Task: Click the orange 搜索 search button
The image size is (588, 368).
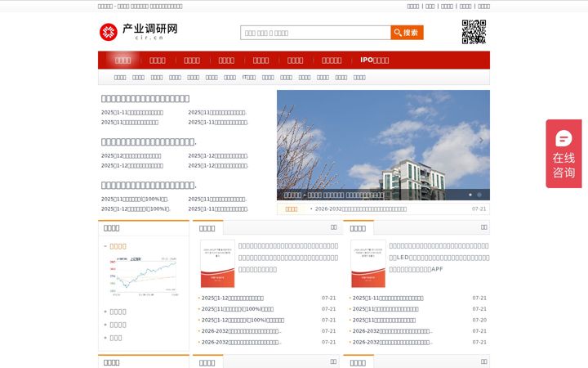Action: (x=407, y=33)
